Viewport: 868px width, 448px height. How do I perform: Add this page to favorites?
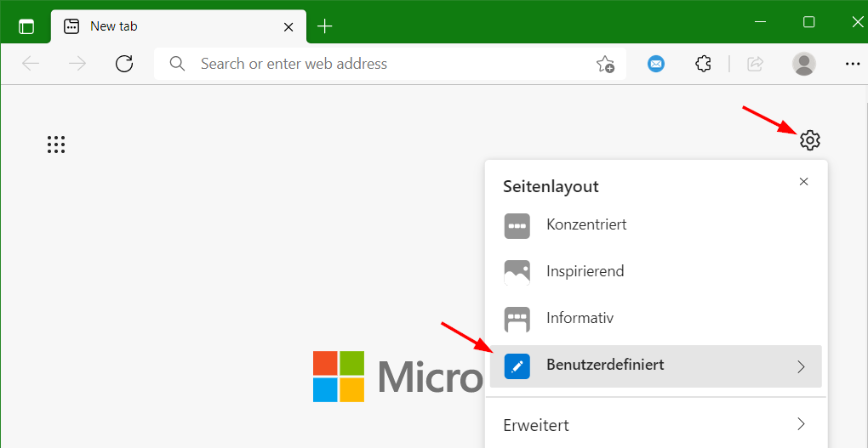tap(605, 64)
